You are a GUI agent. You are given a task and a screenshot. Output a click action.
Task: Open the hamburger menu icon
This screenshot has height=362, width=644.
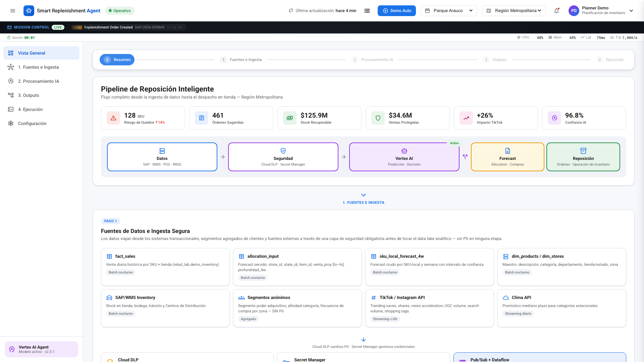[x=13, y=11]
